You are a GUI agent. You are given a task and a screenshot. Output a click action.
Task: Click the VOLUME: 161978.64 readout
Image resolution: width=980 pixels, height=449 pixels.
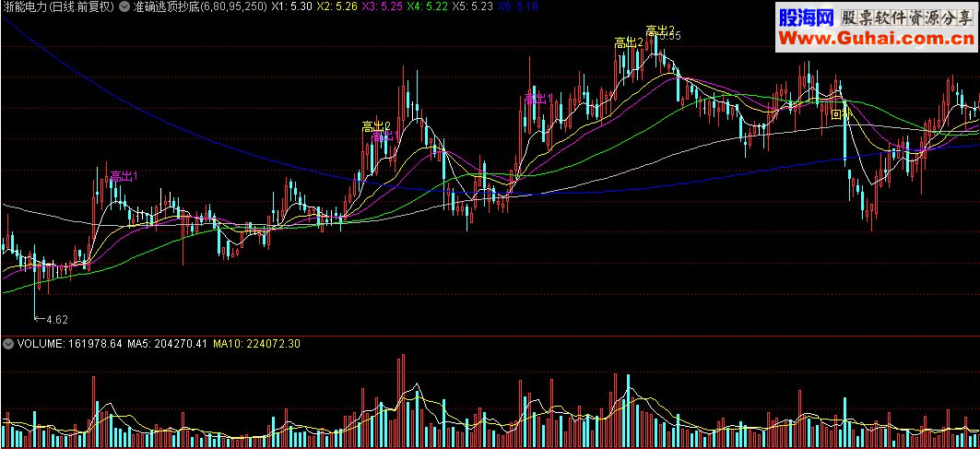pyautogui.click(x=69, y=343)
